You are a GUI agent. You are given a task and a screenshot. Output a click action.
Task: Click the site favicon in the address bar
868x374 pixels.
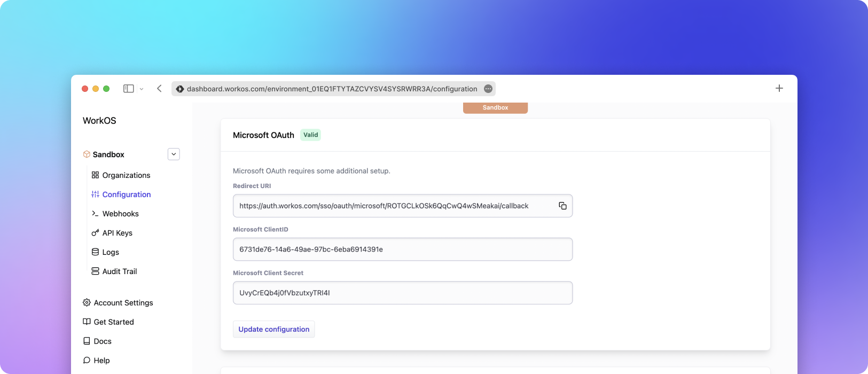(180, 89)
